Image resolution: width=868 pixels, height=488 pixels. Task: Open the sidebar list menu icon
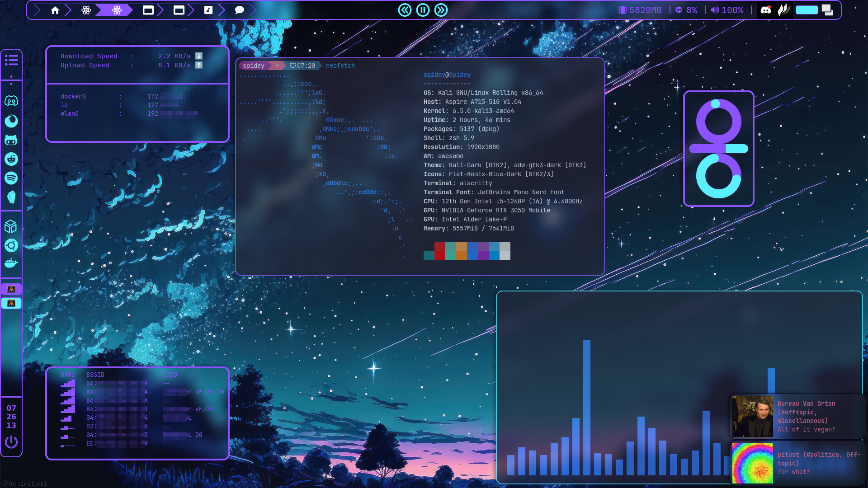11,60
